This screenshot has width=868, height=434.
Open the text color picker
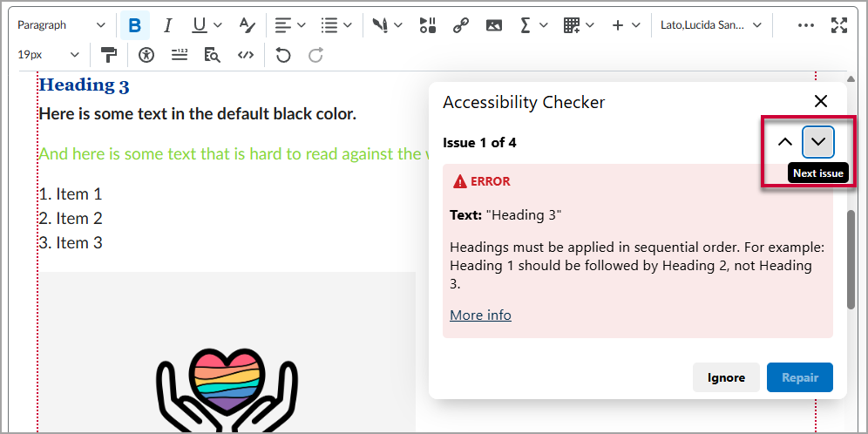coord(247,25)
